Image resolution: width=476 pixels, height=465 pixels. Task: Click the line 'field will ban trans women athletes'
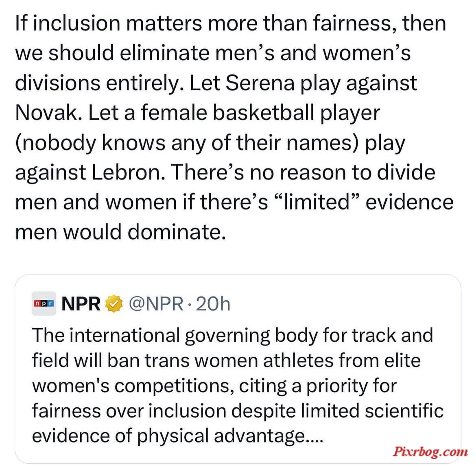point(226,360)
